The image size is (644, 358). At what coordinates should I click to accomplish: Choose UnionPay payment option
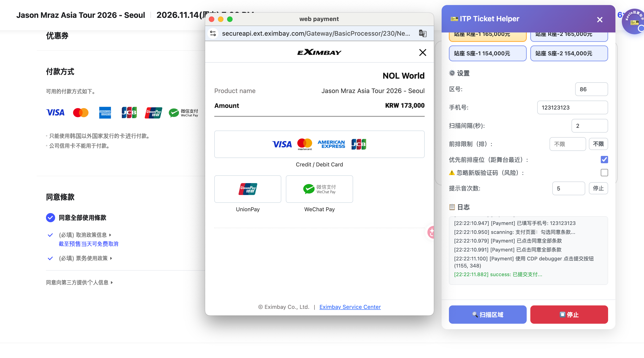point(247,189)
